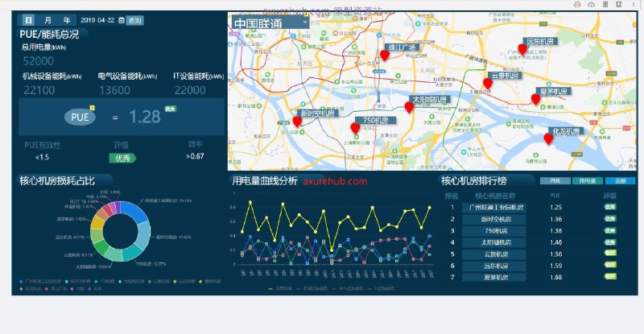Click the 太阳城机房 map pin

click(409, 108)
